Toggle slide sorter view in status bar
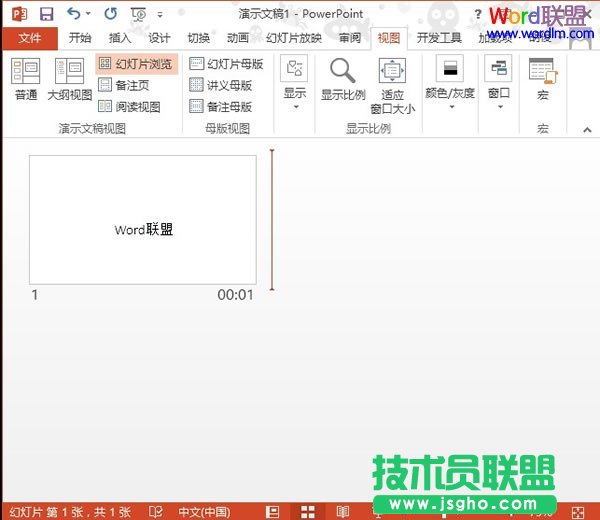Viewport: 600px width, 520px height. (308, 512)
